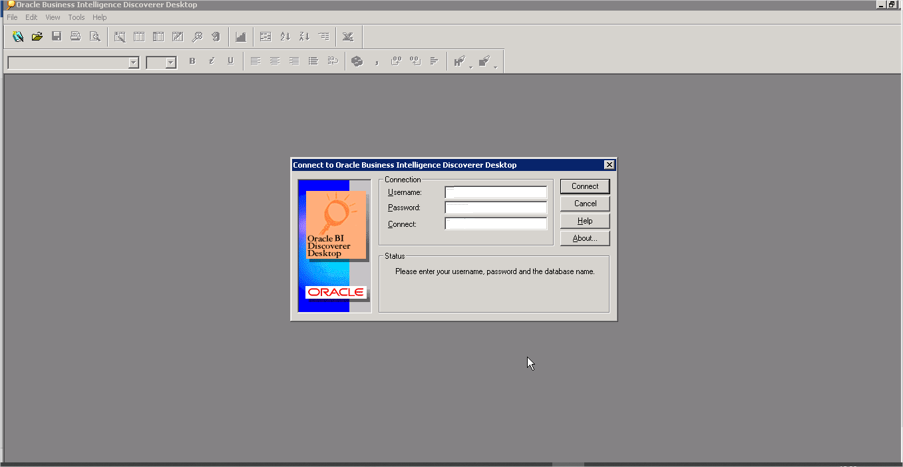Click the Print toolbar icon
Image resolution: width=903 pixels, height=467 pixels.
75,37
